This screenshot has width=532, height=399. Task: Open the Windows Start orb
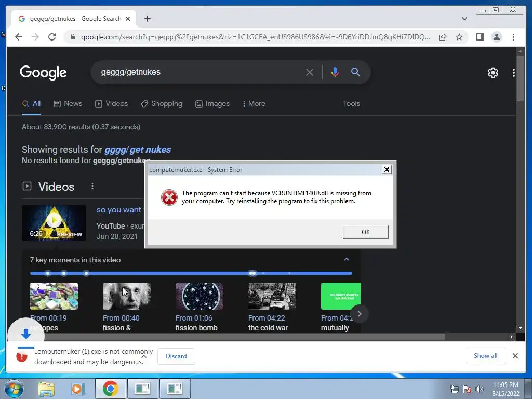pos(14,389)
